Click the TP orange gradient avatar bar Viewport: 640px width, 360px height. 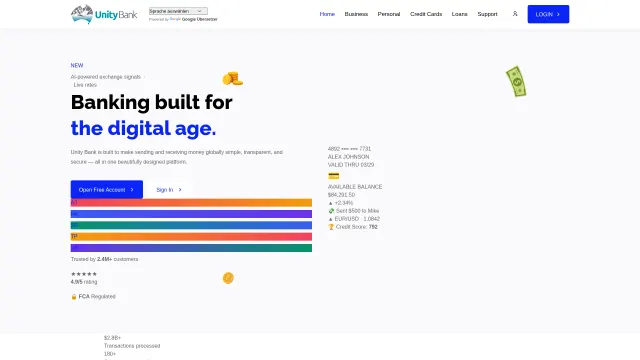click(191, 237)
